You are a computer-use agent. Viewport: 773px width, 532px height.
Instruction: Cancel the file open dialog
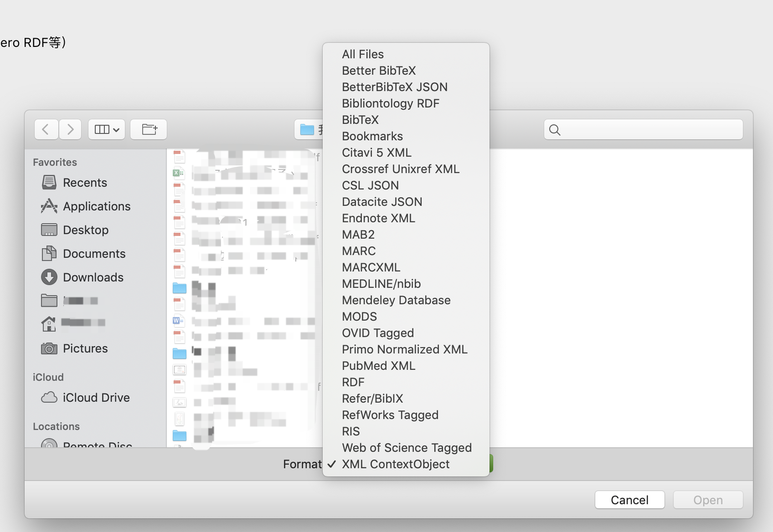629,500
